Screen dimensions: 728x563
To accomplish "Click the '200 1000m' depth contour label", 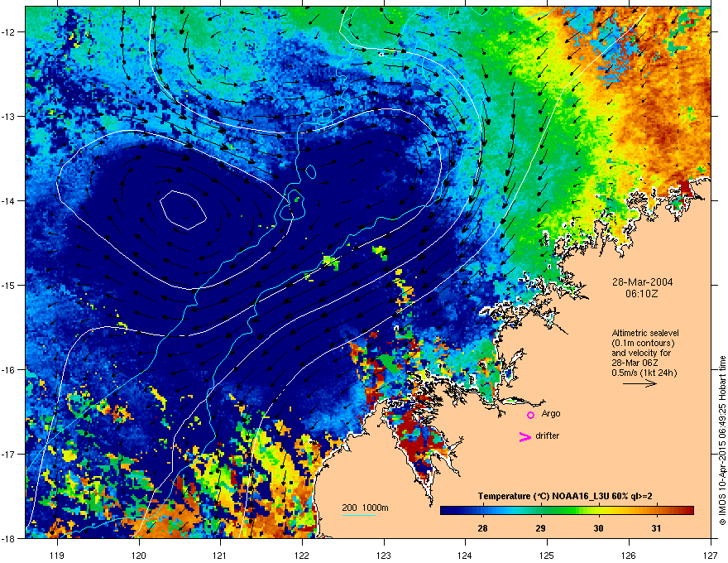I will (365, 508).
